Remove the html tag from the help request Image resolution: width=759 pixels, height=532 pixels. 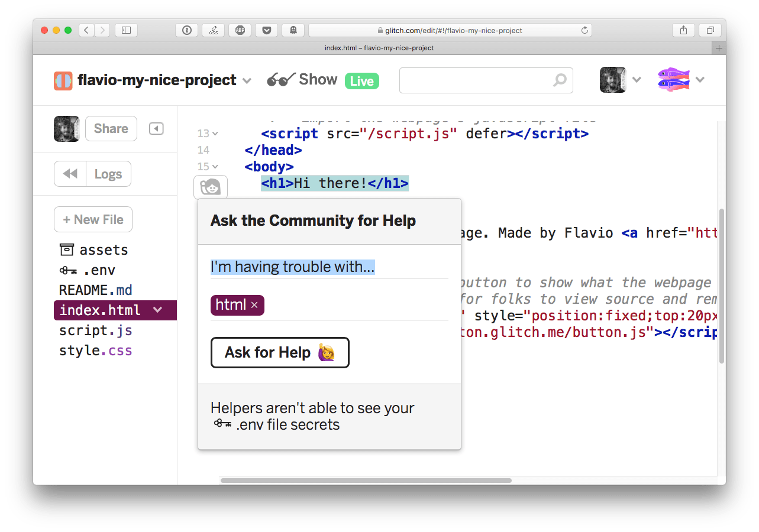254,305
